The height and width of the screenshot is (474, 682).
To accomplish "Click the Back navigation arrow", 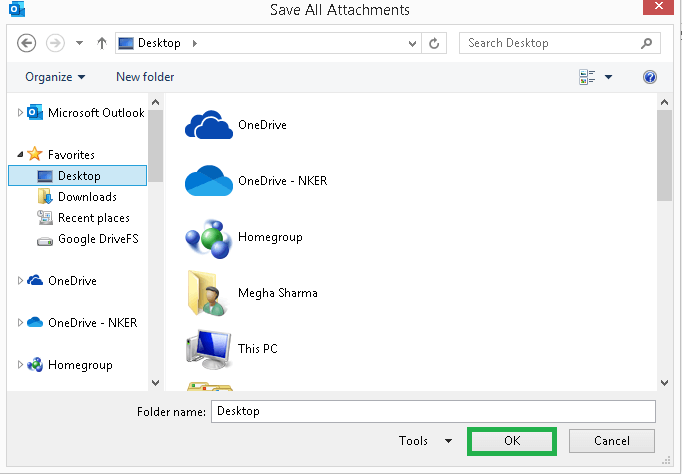I will tap(26, 43).
